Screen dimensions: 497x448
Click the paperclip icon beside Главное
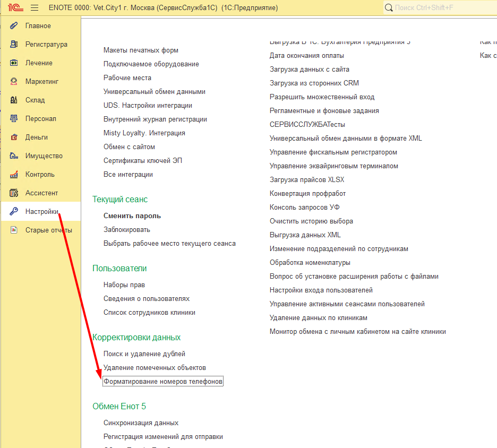[14, 26]
